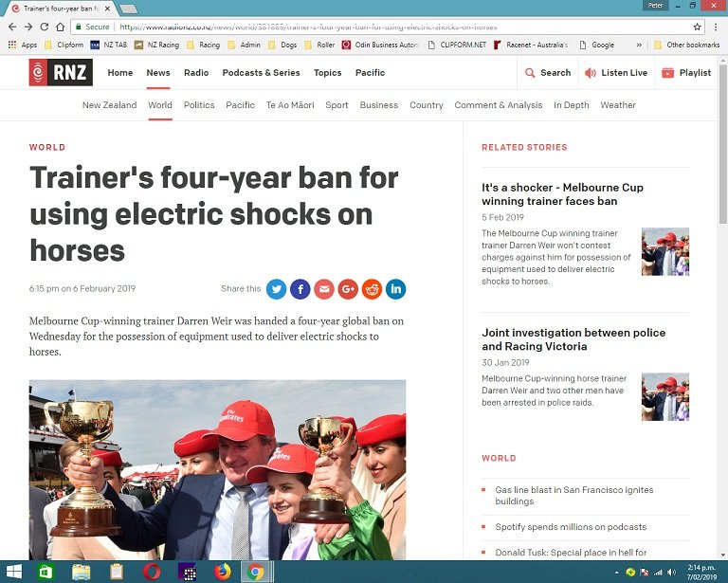This screenshot has height=583, width=728.
Task: Share article on Google Plus
Action: (348, 289)
